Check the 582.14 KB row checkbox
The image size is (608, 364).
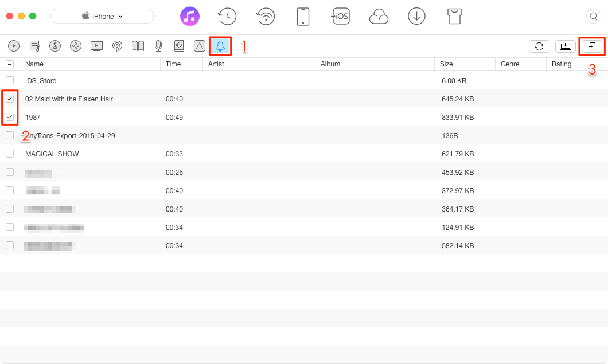pos(10,245)
